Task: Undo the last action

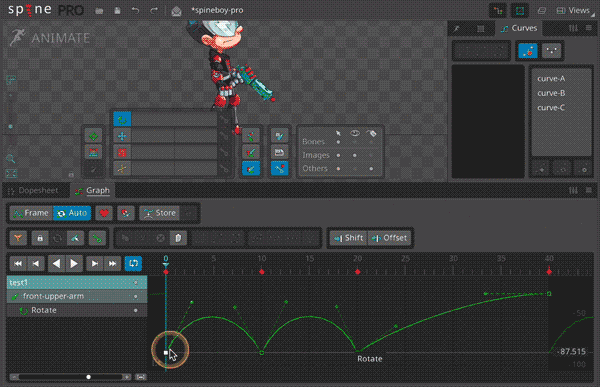Action: click(135, 11)
